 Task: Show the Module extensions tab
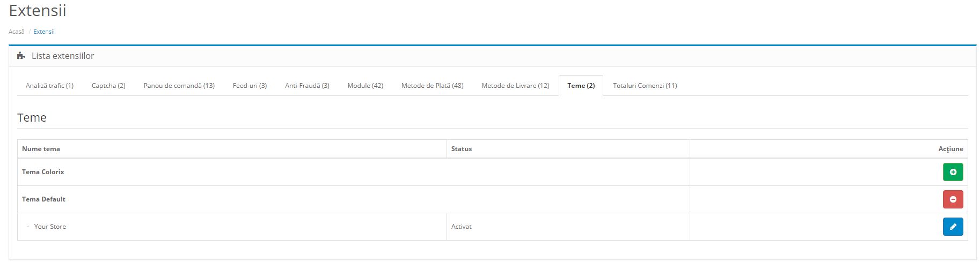point(365,86)
